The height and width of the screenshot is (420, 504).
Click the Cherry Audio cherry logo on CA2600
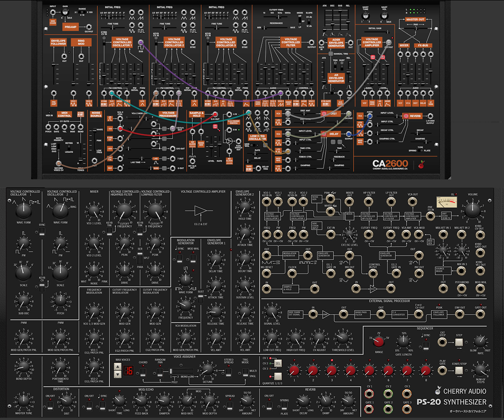tap(421, 165)
